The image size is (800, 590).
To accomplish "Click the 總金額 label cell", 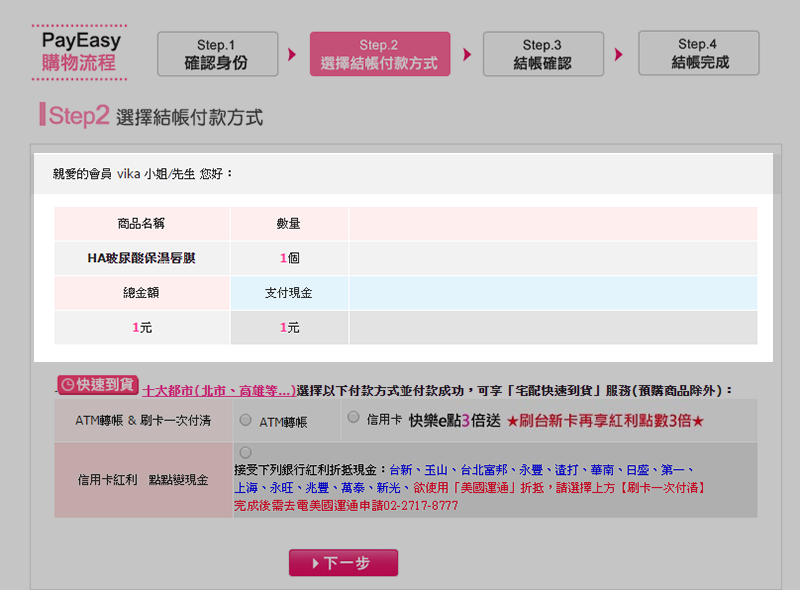I will [x=141, y=293].
